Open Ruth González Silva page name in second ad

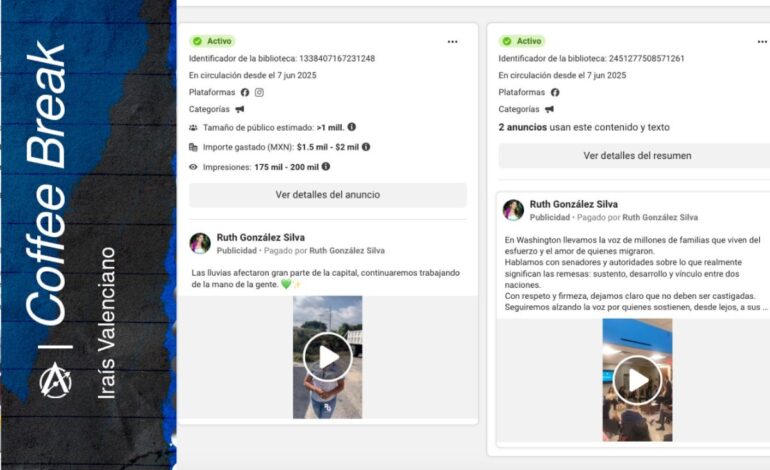574,204
